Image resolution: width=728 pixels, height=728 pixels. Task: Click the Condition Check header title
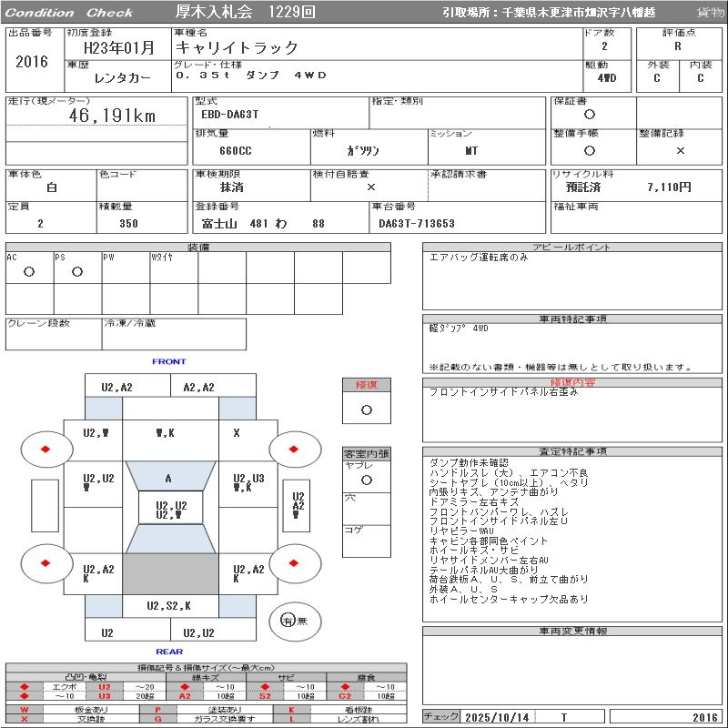pyautogui.click(x=69, y=13)
